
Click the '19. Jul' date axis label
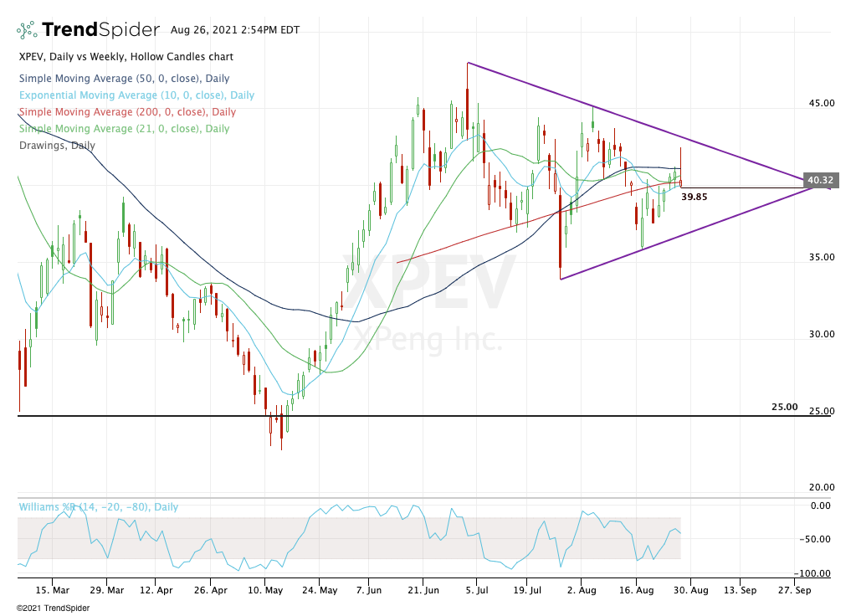[527, 590]
